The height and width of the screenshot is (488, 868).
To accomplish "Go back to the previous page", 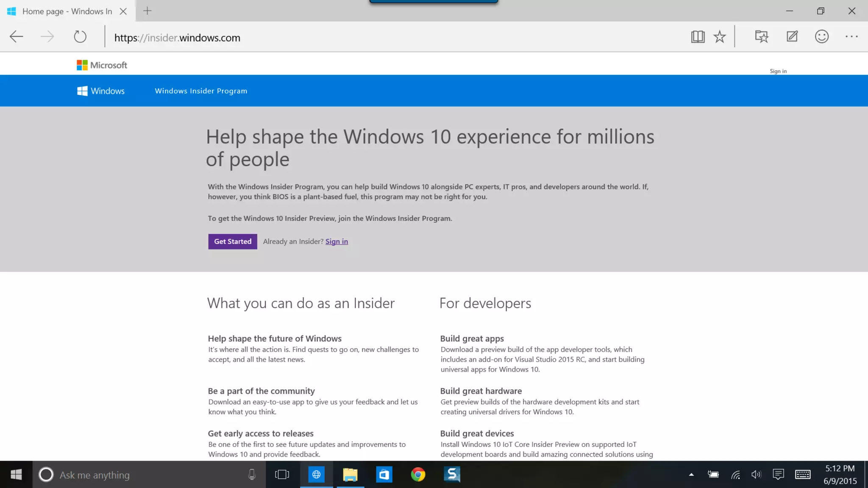I will tap(16, 37).
